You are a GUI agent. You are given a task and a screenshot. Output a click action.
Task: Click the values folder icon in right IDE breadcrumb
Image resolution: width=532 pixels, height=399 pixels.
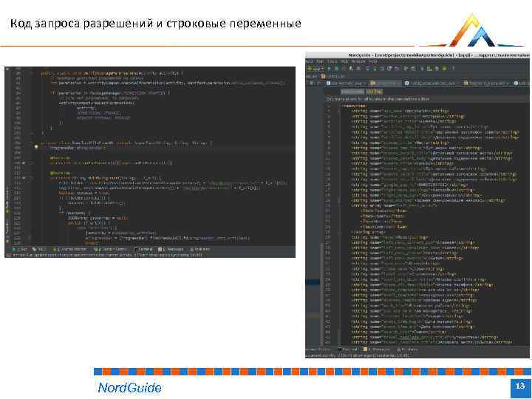(323, 77)
